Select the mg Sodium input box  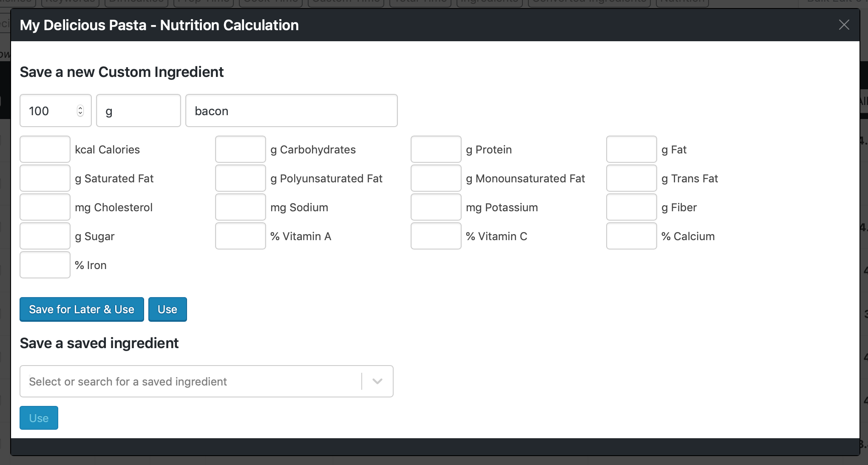(241, 207)
